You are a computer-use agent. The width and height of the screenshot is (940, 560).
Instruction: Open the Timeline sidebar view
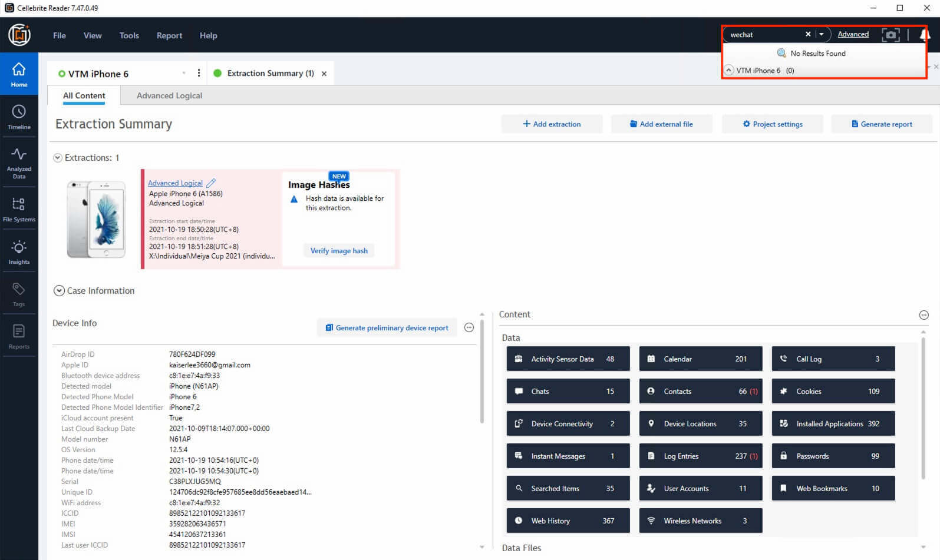click(19, 117)
